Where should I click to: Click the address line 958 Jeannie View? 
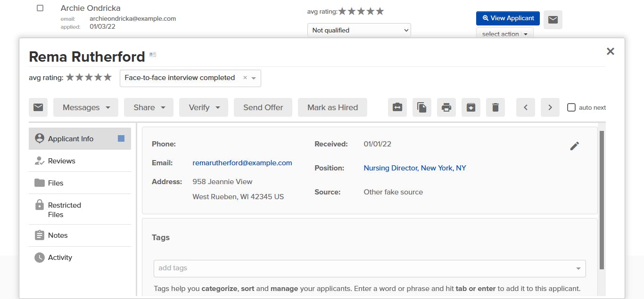tap(223, 182)
